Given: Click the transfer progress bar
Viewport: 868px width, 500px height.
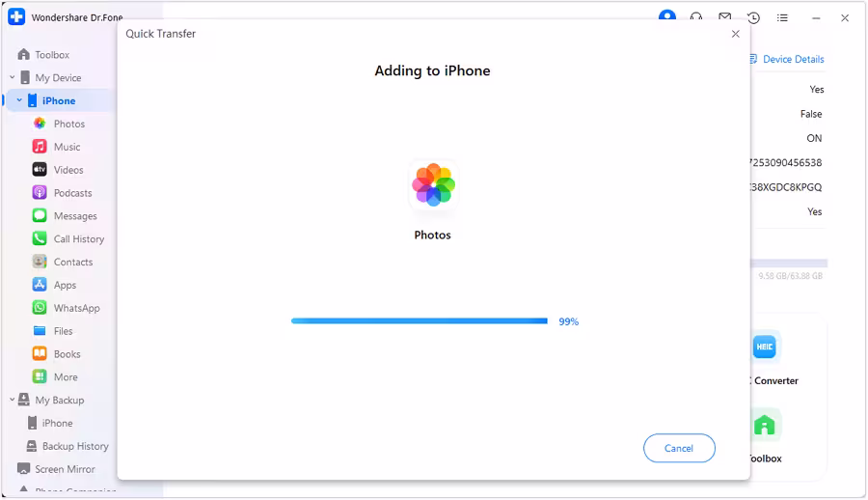Looking at the screenshot, I should (419, 321).
